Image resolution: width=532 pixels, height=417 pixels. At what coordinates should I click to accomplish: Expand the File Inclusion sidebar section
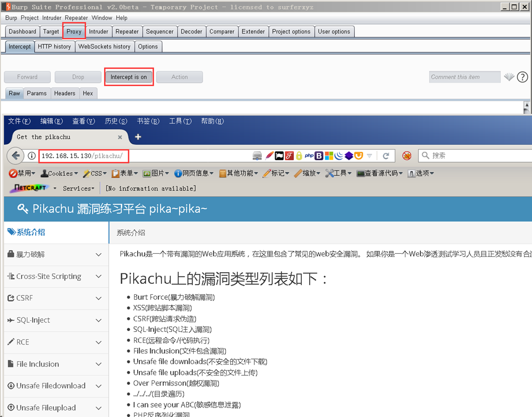pyautogui.click(x=56, y=364)
